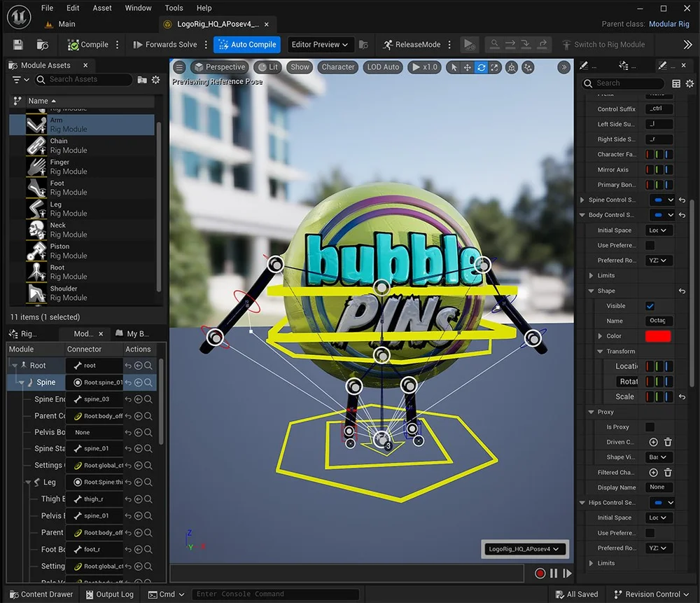This screenshot has width=700, height=603.
Task: Click the Forwards Solve button
Action: (165, 45)
